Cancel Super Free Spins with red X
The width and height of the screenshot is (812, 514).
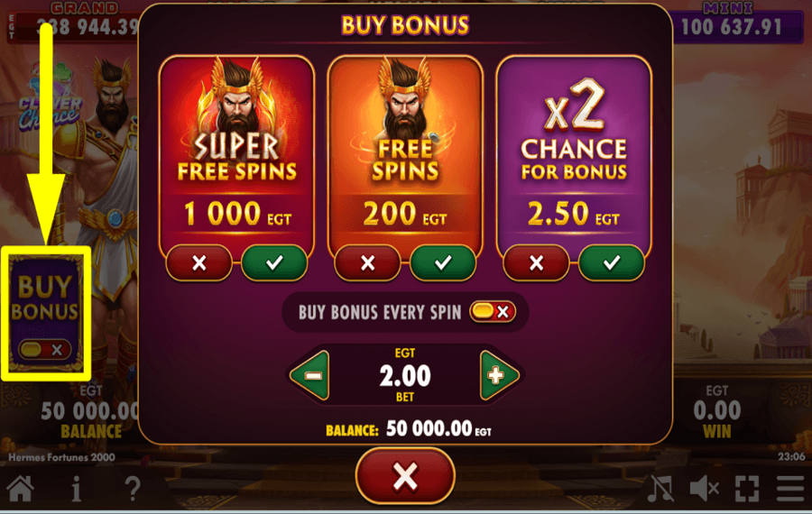click(198, 263)
